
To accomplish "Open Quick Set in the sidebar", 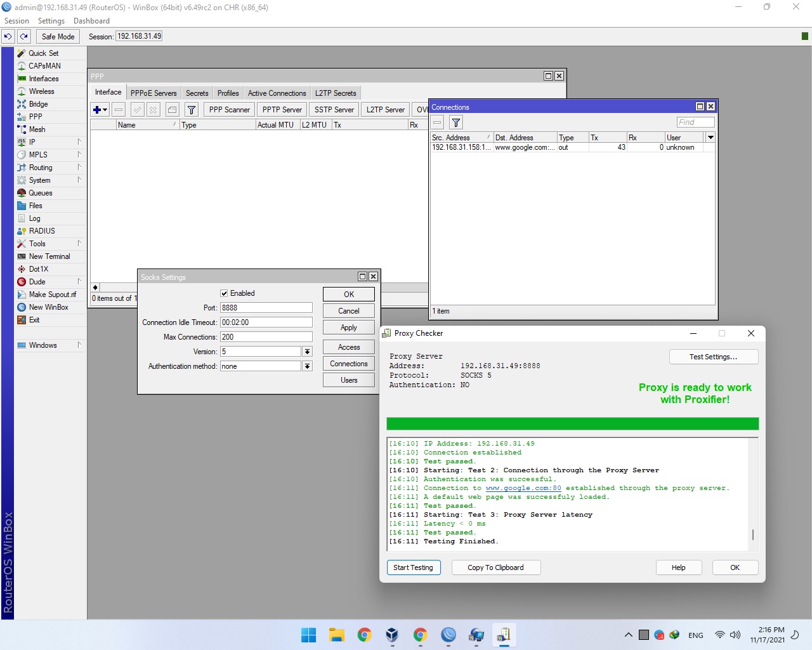I will (x=44, y=53).
